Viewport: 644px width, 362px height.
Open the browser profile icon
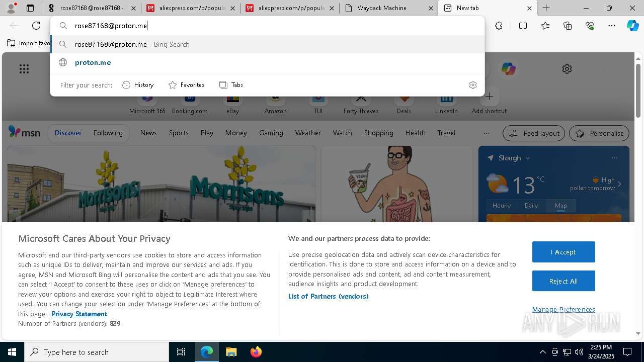[x=11, y=8]
